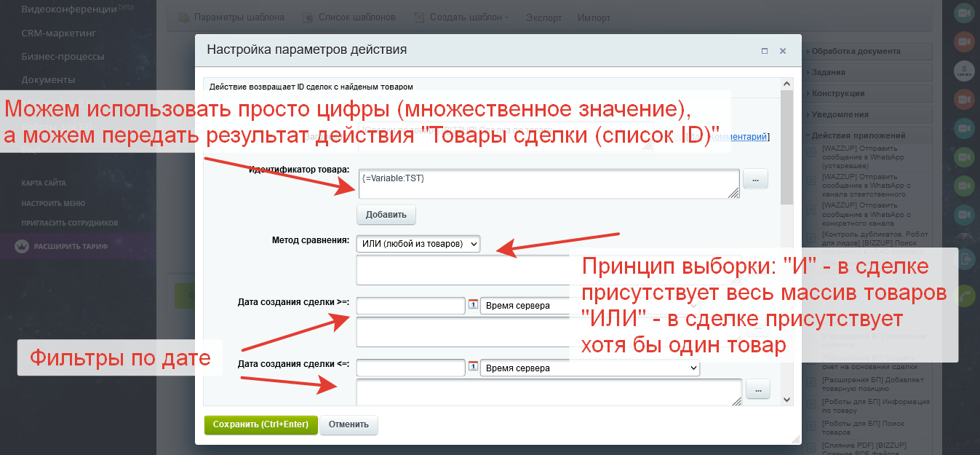Click the Добавить button
980x455 pixels.
386,215
